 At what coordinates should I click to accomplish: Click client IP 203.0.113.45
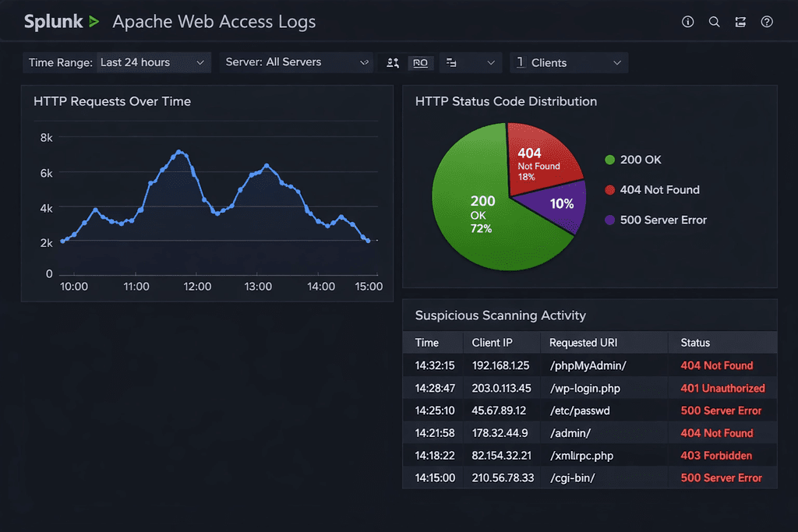tap(501, 388)
